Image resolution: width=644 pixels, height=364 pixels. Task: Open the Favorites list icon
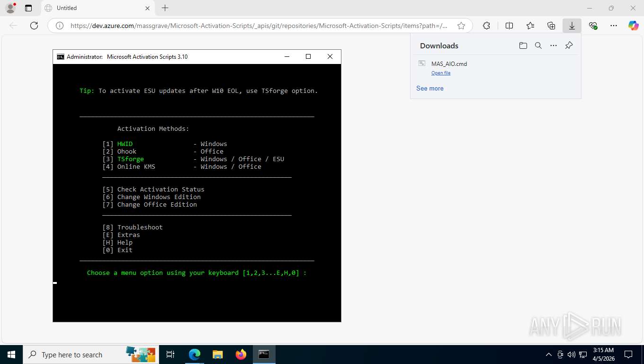tap(530, 26)
